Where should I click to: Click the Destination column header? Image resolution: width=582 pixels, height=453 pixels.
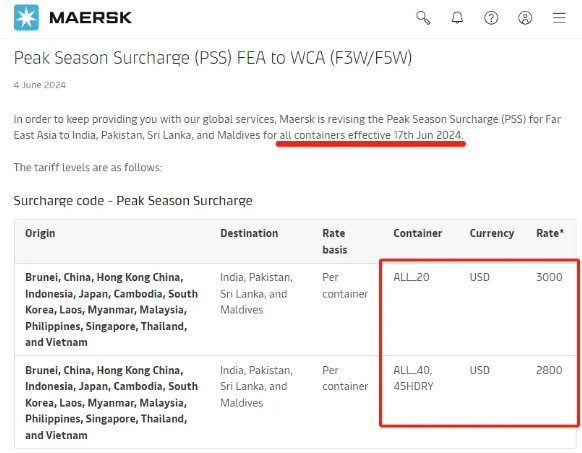[249, 233]
